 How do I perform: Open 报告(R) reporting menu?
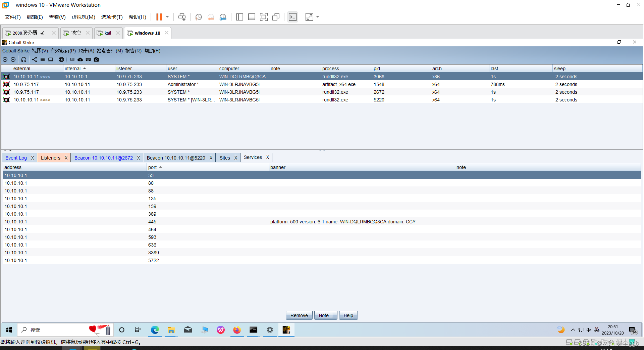click(x=133, y=51)
